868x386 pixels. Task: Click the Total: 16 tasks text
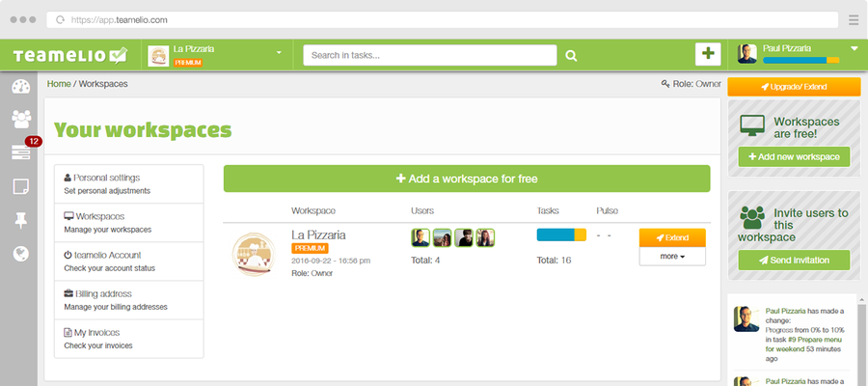(x=555, y=261)
